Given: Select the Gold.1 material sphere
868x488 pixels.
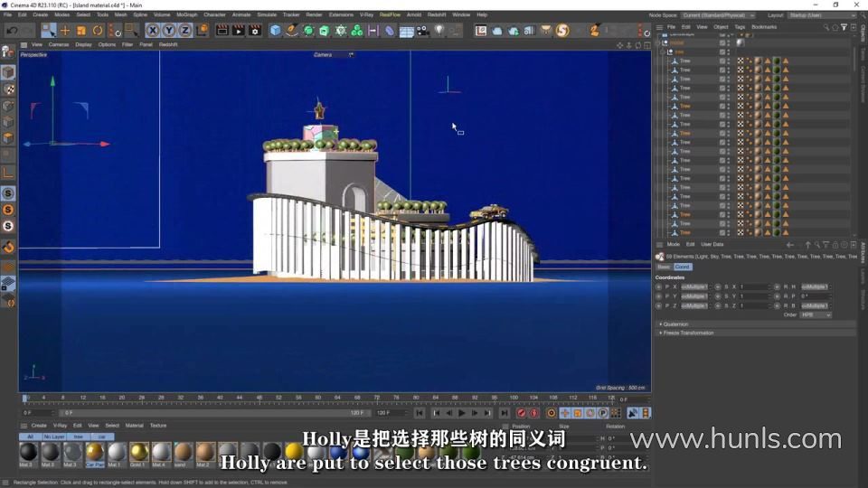Looking at the screenshot, I should click(139, 452).
